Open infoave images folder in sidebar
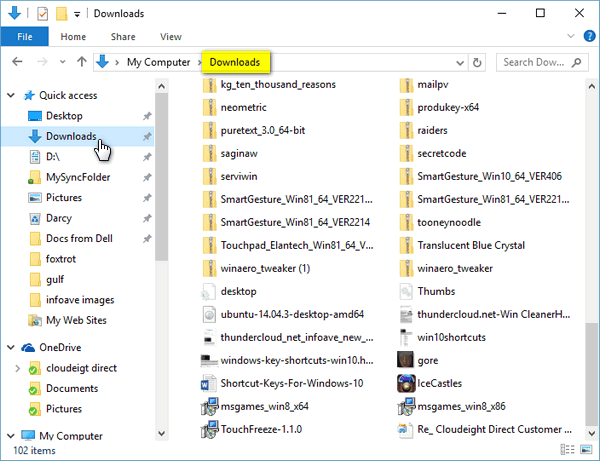Image resolution: width=600 pixels, height=461 pixels. coord(80,300)
